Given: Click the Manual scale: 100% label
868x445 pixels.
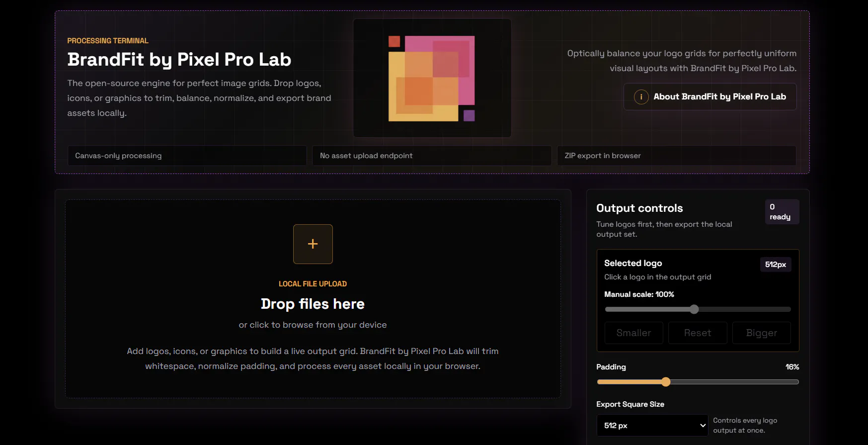Looking at the screenshot, I should pos(639,294).
